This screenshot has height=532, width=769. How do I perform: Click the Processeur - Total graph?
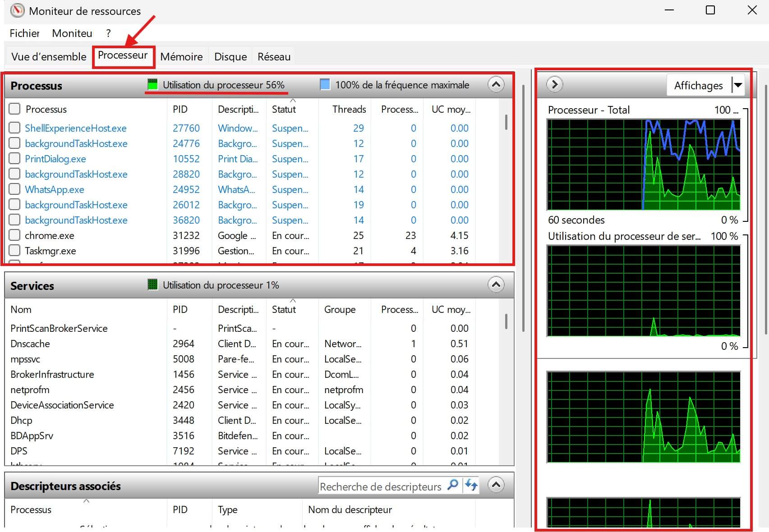[x=644, y=165]
